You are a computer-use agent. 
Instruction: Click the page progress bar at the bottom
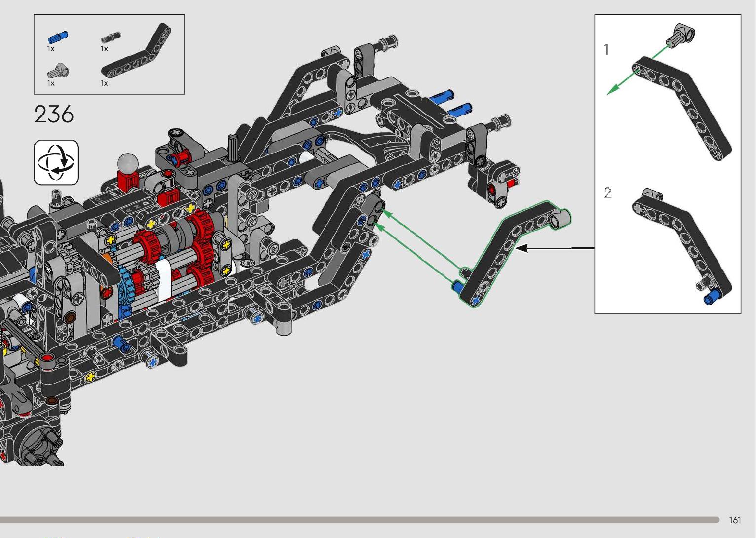(360, 520)
